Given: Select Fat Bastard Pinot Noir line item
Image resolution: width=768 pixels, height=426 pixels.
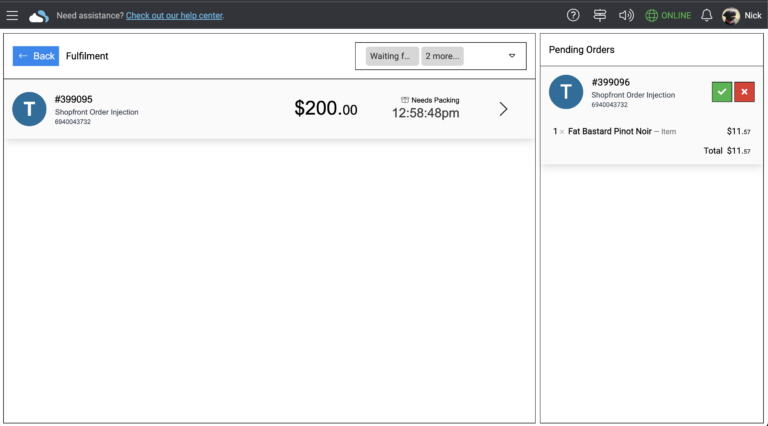Looking at the screenshot, I should (608, 131).
